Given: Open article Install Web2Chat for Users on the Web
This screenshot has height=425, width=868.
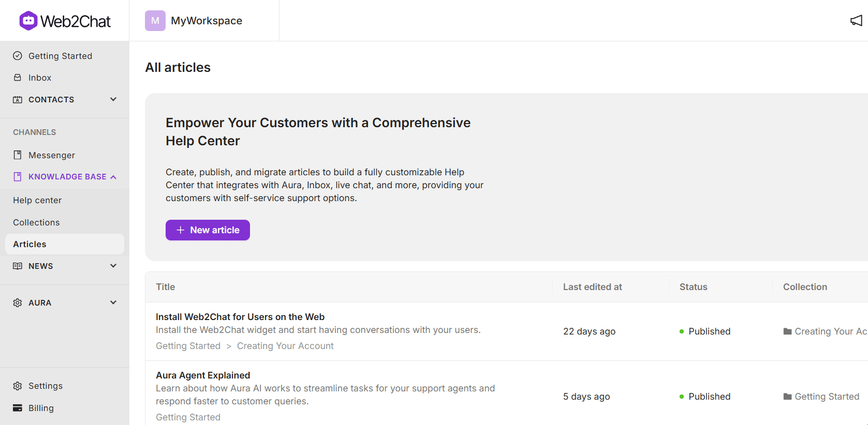Looking at the screenshot, I should pyautogui.click(x=240, y=317).
